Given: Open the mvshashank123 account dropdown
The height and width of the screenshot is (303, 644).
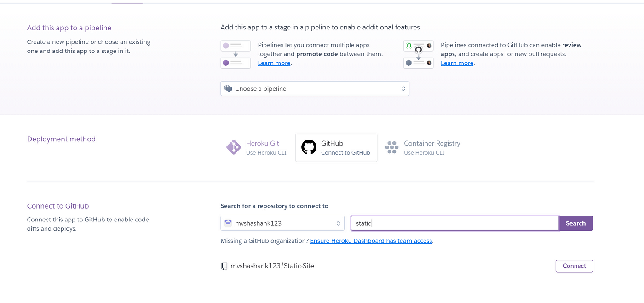Looking at the screenshot, I should coord(282,223).
